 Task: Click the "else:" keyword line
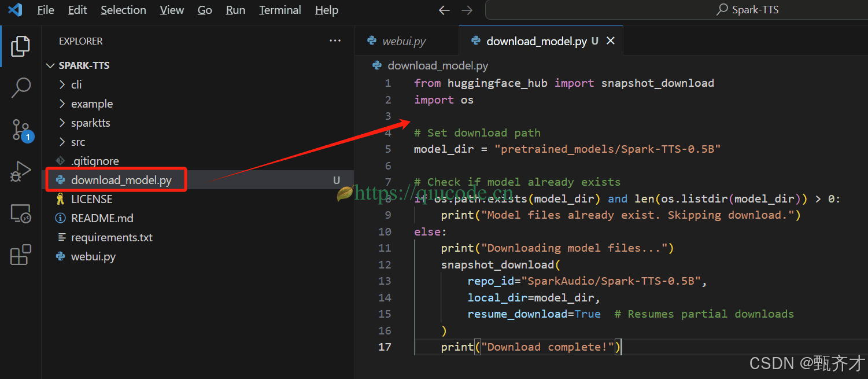point(430,232)
